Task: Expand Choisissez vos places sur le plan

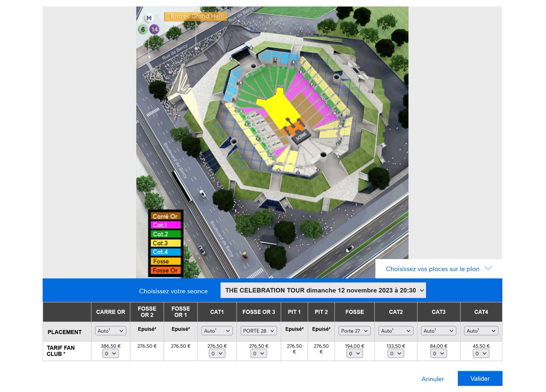Action: click(x=439, y=269)
